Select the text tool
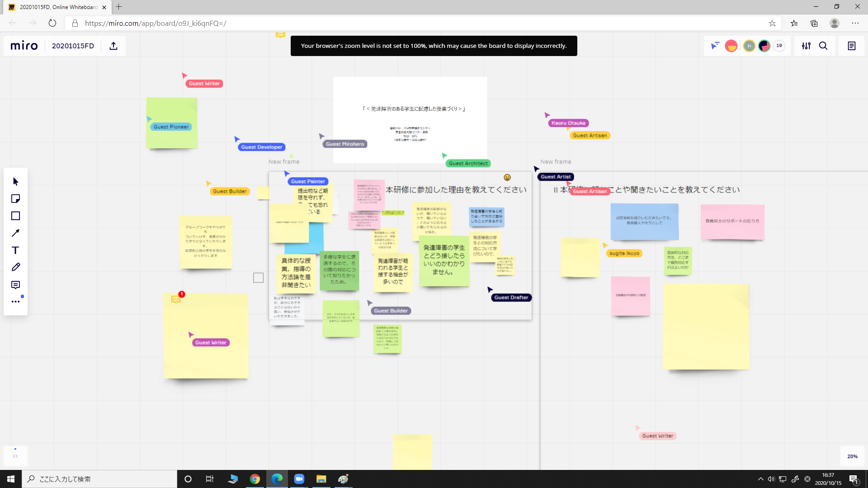Image resolution: width=868 pixels, height=488 pixels. point(15,250)
